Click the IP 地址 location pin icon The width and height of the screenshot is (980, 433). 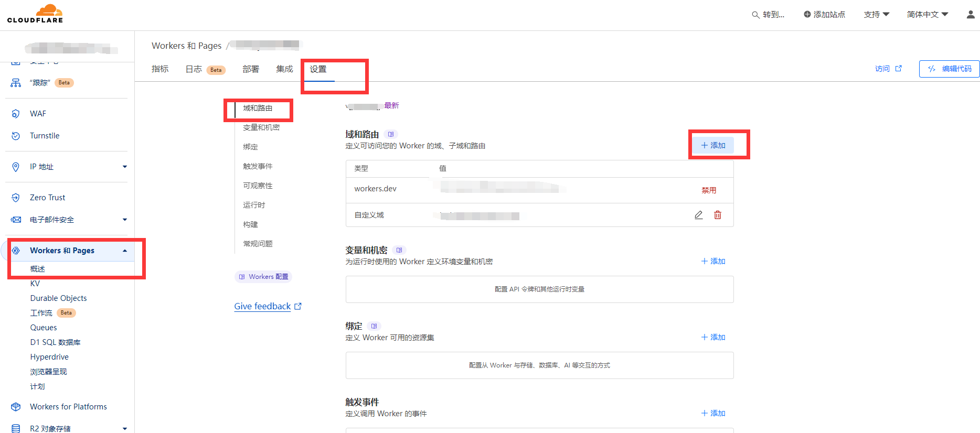pos(16,167)
